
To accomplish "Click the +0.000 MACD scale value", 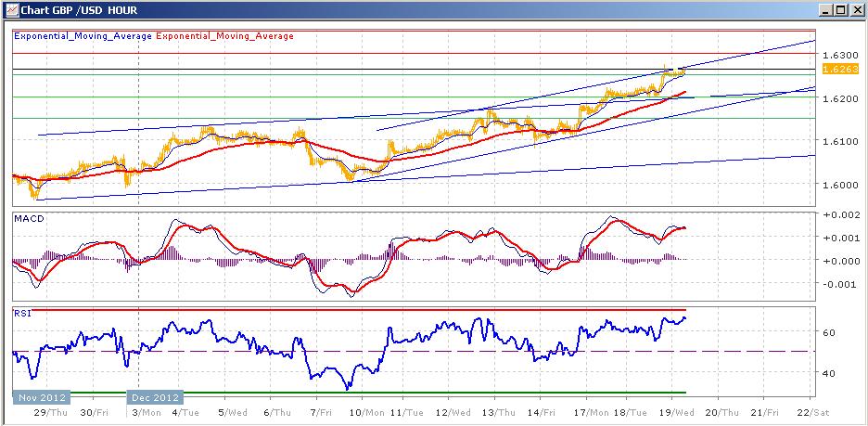I will [840, 261].
